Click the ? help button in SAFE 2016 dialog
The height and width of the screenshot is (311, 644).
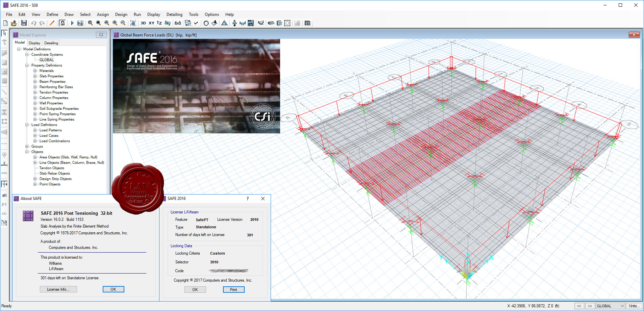point(248,199)
